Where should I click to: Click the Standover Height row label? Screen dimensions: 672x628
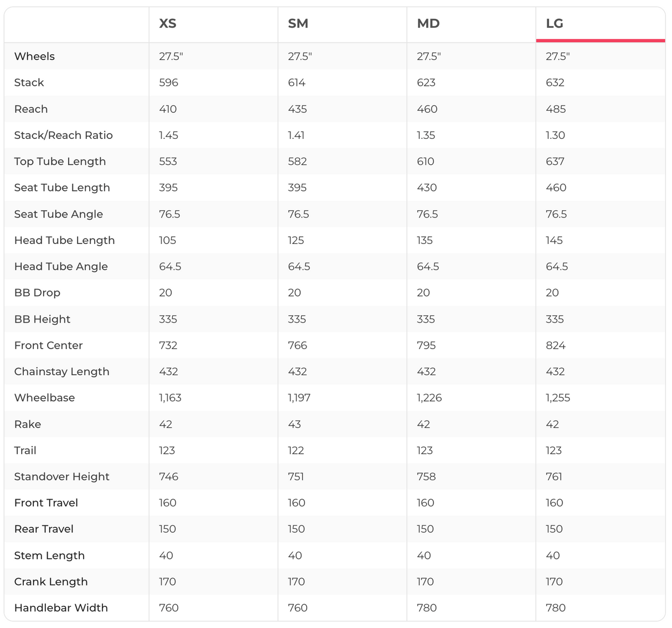tap(61, 476)
